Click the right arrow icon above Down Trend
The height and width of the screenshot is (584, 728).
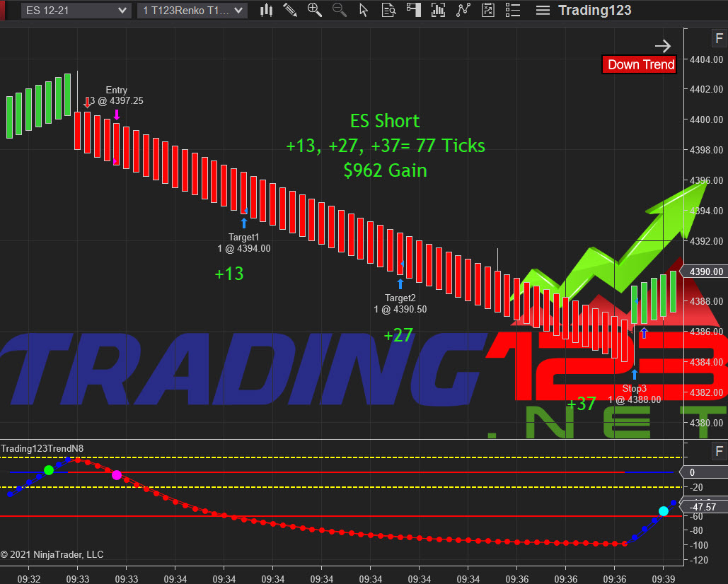(x=662, y=45)
